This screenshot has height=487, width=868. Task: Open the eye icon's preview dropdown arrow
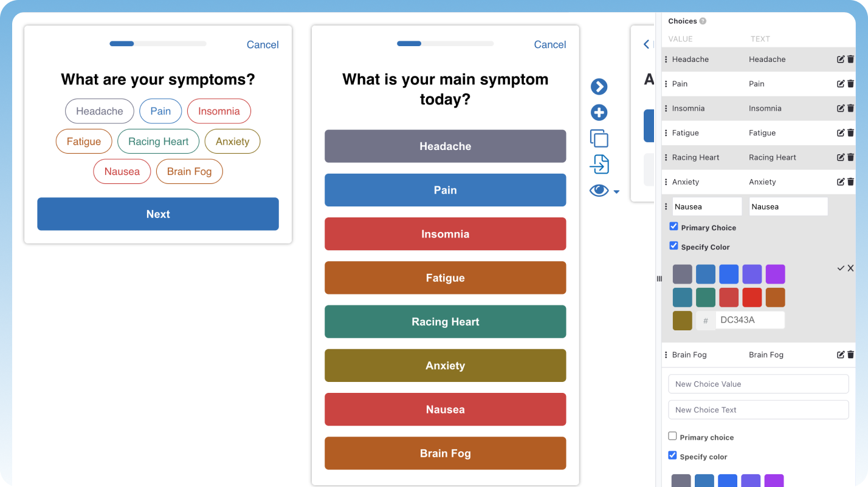point(616,191)
